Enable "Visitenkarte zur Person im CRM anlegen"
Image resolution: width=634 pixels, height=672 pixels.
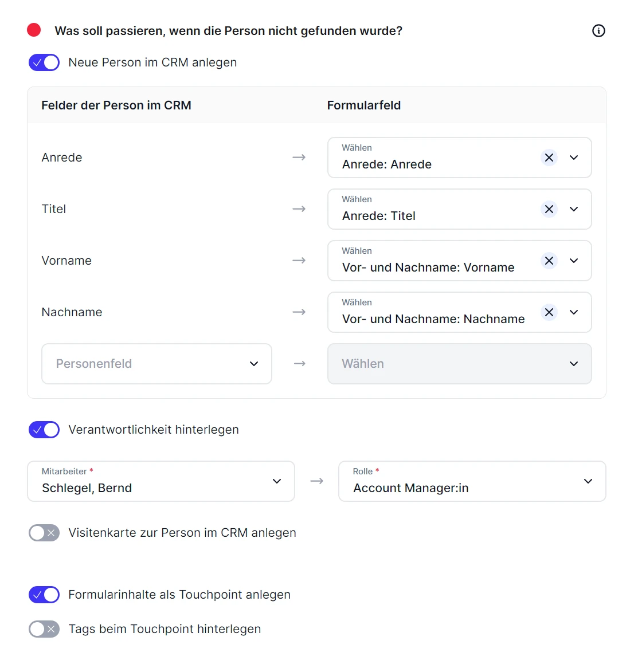44,533
